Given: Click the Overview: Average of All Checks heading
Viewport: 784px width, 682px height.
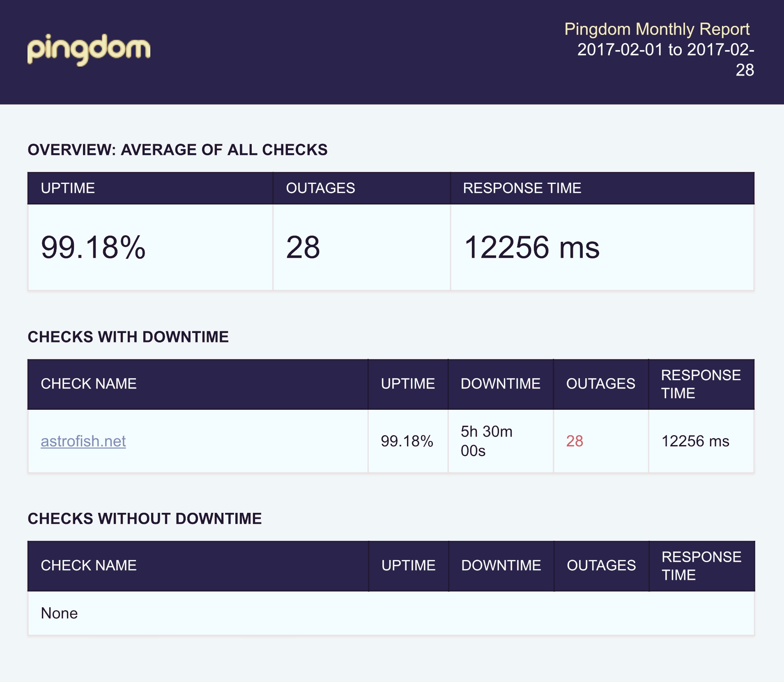Looking at the screenshot, I should pyautogui.click(x=177, y=150).
